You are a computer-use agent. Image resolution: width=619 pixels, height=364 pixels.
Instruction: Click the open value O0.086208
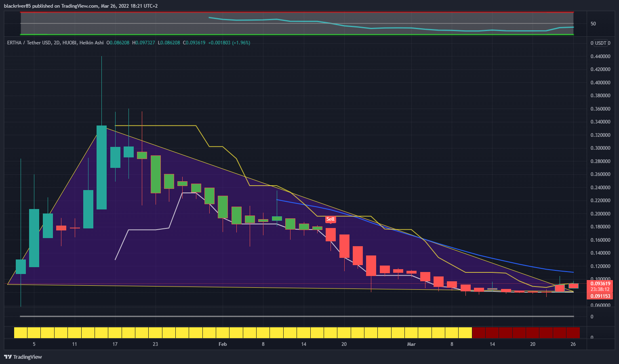pyautogui.click(x=118, y=43)
